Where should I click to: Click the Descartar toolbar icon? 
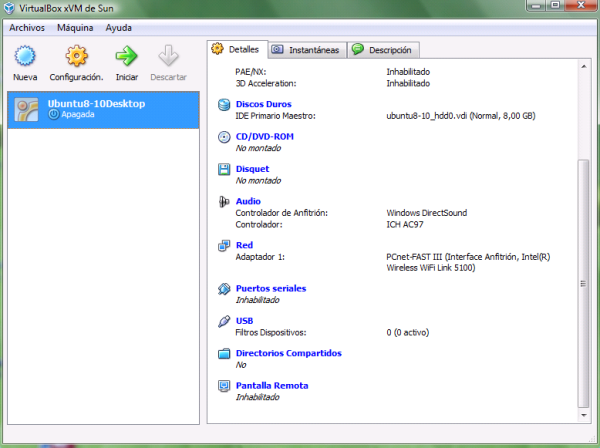(168, 56)
